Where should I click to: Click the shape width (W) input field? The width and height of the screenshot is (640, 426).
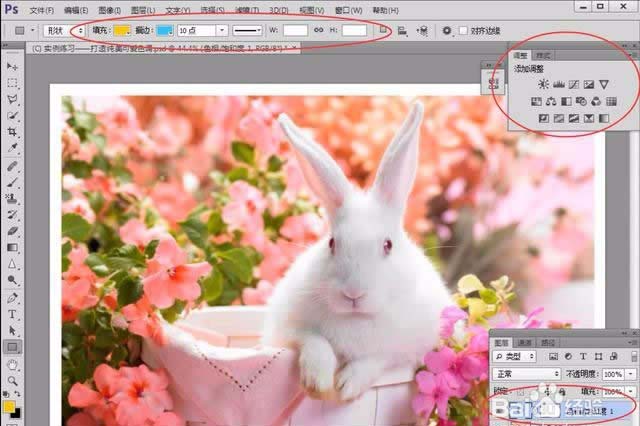point(295,30)
